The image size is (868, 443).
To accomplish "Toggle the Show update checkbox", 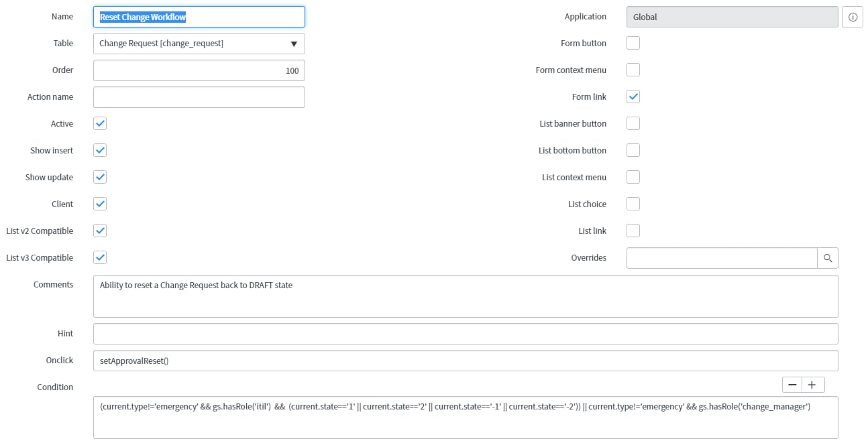I will coord(100,177).
